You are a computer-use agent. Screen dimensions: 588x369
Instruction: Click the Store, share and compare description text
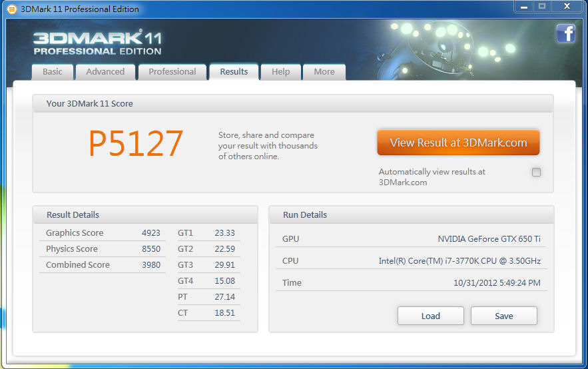tap(268, 145)
